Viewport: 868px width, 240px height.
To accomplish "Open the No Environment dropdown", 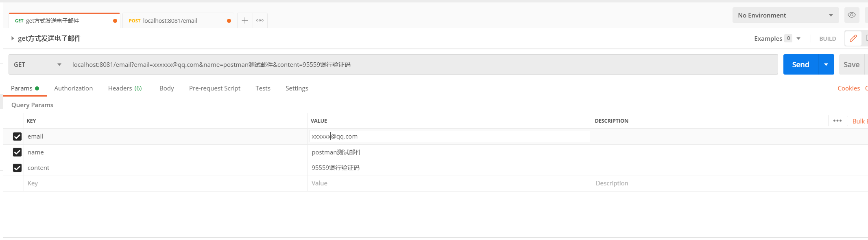I will 785,15.
